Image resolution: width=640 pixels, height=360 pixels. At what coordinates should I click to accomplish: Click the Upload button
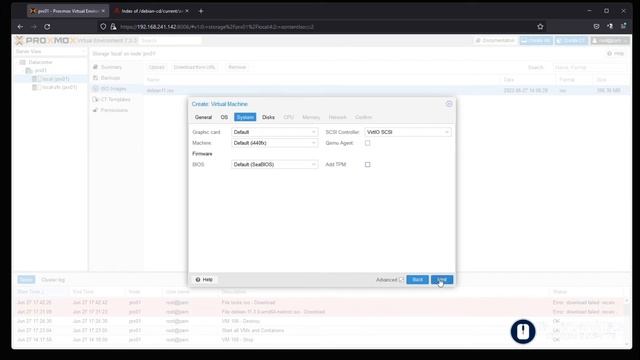(x=156, y=67)
